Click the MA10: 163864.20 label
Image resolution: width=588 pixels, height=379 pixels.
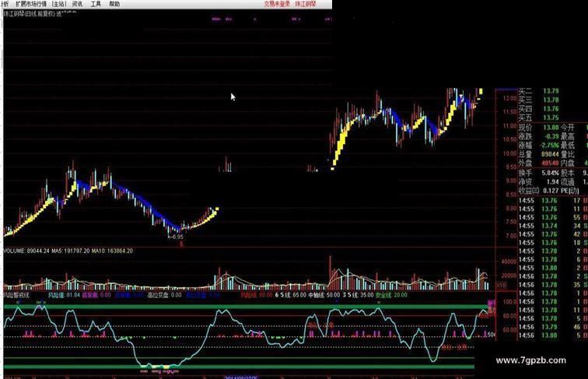112,251
